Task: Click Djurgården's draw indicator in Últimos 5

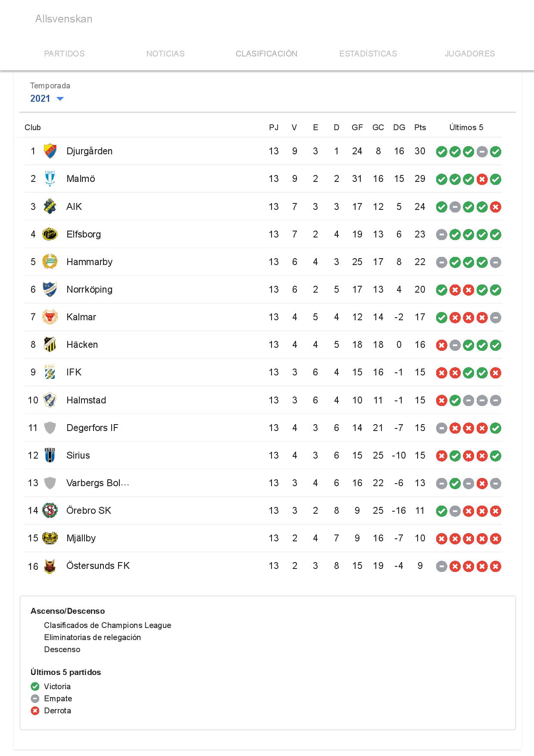Action: pyautogui.click(x=482, y=152)
